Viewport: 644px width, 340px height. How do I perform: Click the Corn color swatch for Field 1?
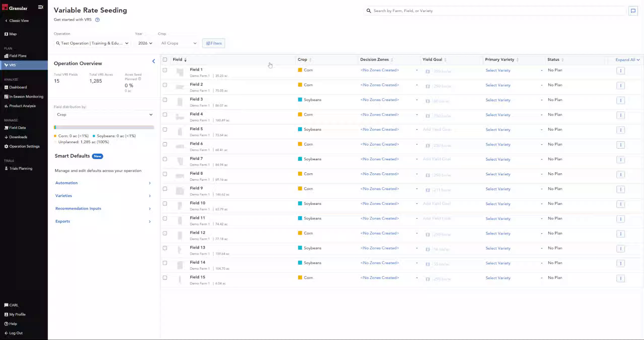point(300,70)
